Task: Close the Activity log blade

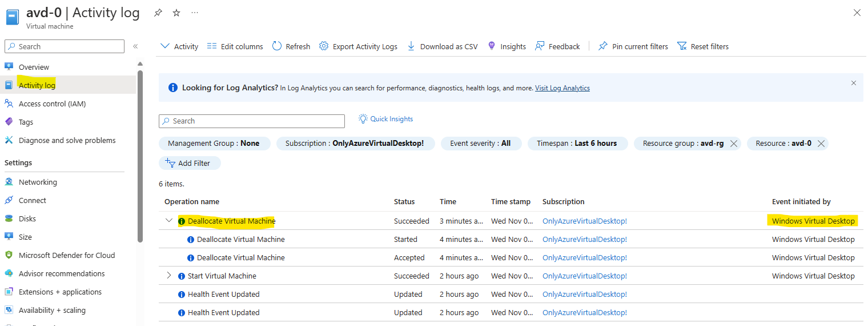Action: pos(857,13)
